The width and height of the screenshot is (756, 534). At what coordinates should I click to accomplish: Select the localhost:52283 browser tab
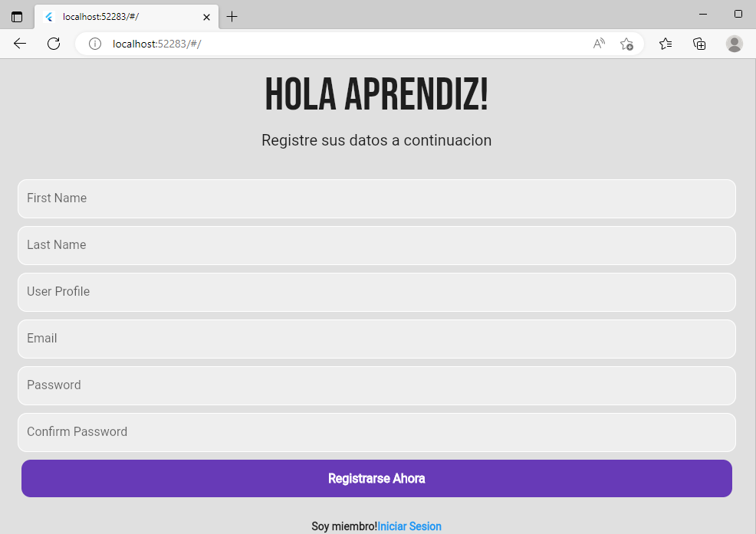(127, 17)
